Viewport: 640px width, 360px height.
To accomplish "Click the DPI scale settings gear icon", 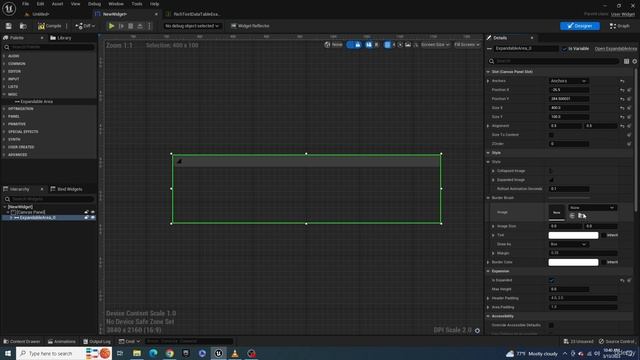I will 477,330.
